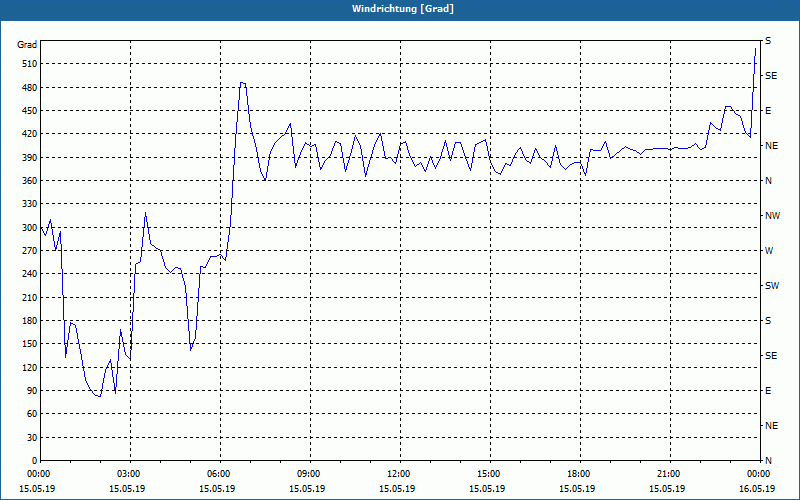Select the y-axis tick label 240
Viewport: 800px width, 500px height.
pos(30,273)
